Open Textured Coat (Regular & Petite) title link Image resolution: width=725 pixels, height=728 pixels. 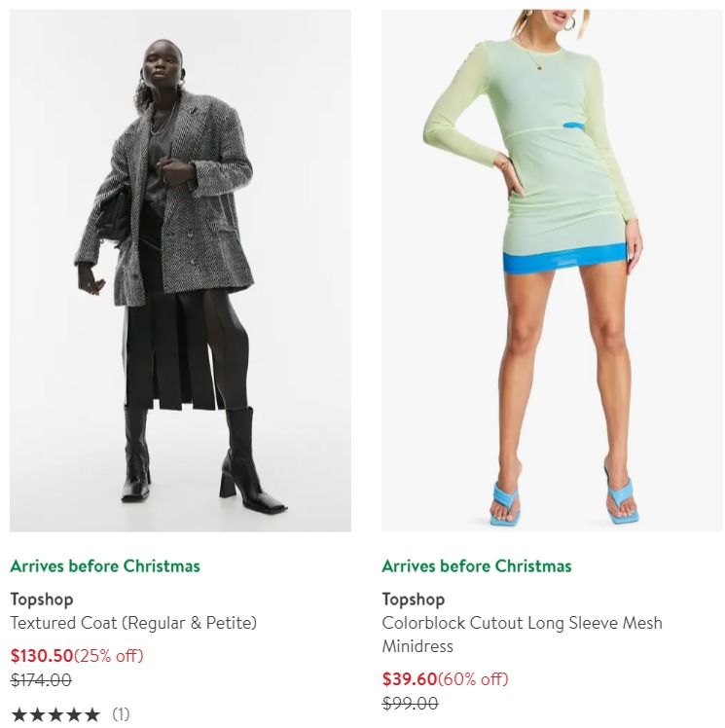pyautogui.click(x=133, y=623)
